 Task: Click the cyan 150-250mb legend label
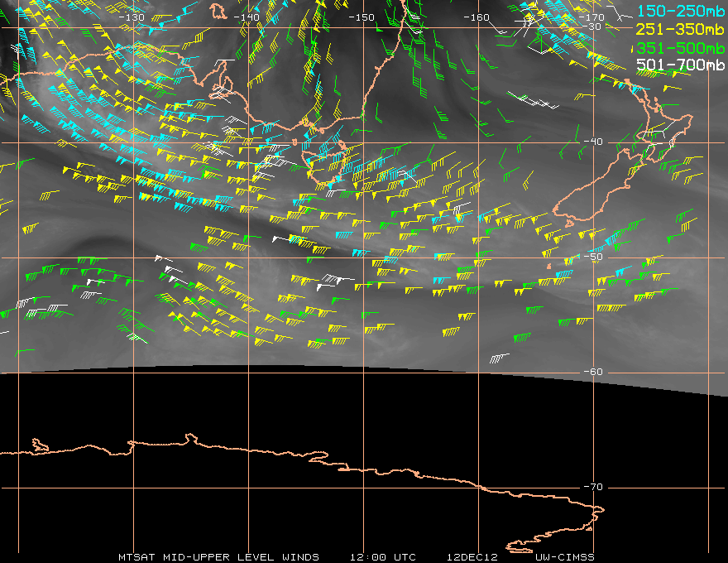pyautogui.click(x=680, y=11)
